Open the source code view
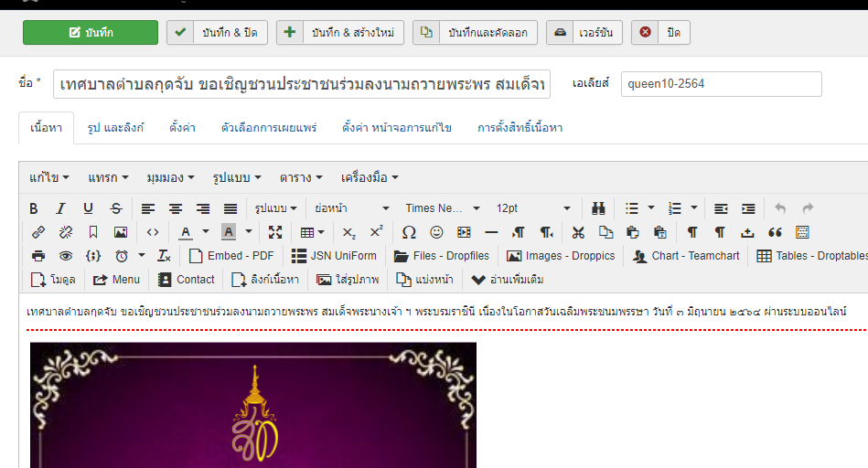This screenshot has width=868, height=468. (x=153, y=232)
